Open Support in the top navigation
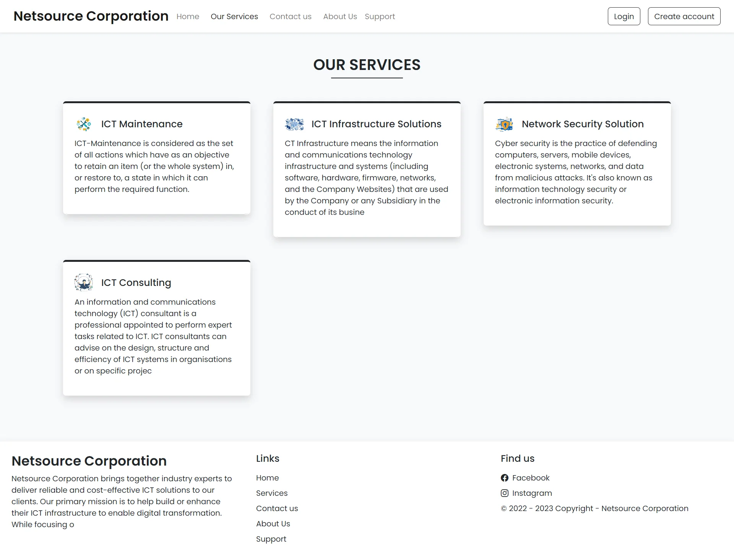Screen dimensions: 734x560 pos(380,16)
